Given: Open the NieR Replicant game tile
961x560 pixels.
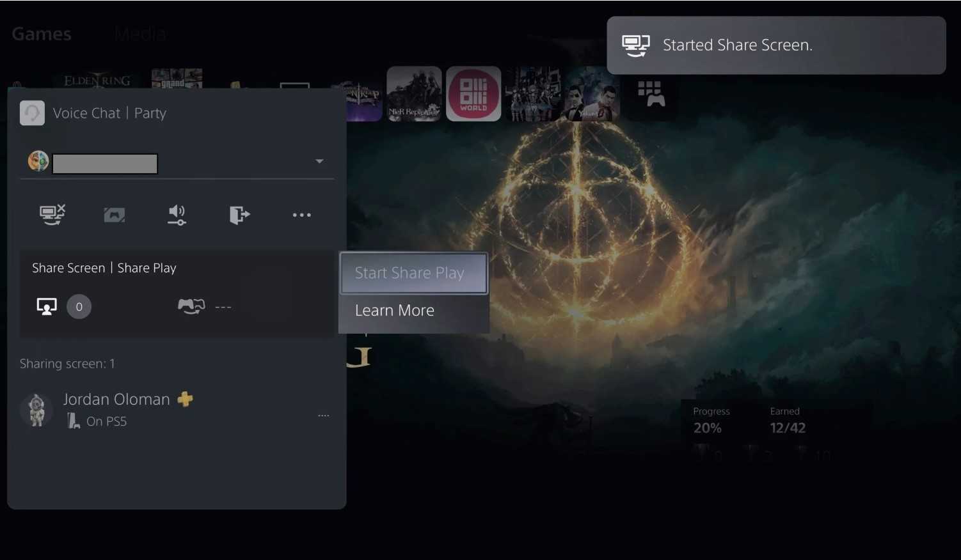Looking at the screenshot, I should click(x=414, y=93).
